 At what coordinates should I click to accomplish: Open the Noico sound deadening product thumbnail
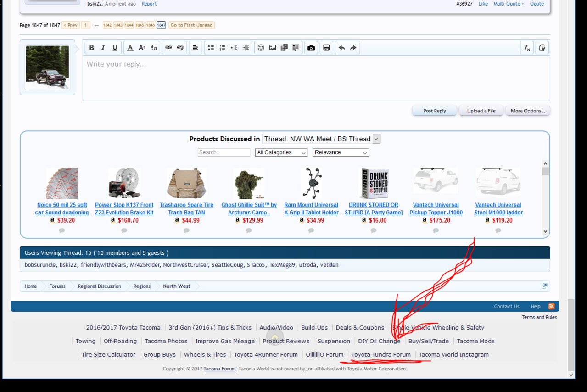coord(61,183)
